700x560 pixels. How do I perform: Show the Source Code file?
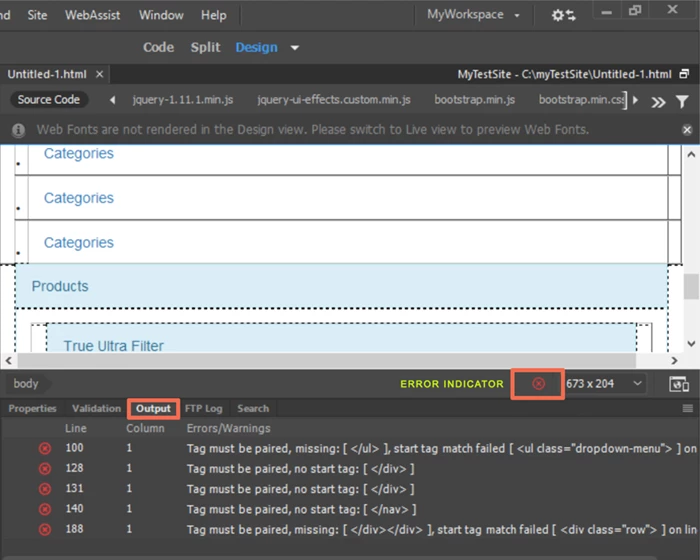[49, 100]
